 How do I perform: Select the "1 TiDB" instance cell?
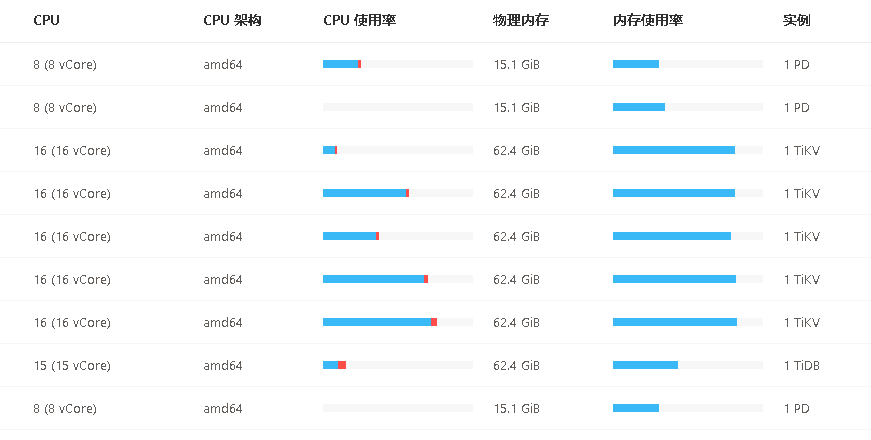pyautogui.click(x=801, y=366)
